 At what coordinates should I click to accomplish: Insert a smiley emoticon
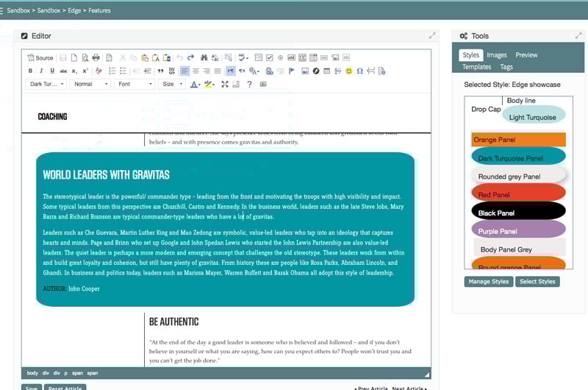pyautogui.click(x=348, y=71)
